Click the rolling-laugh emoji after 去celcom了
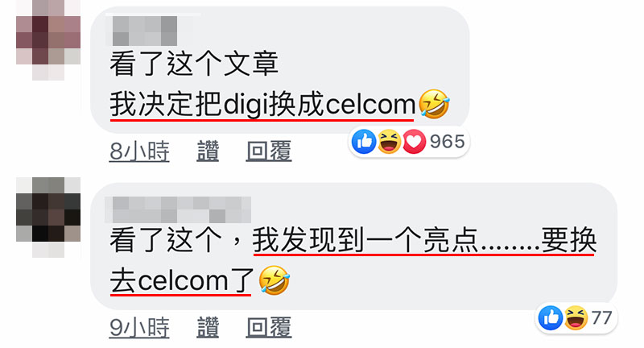Screen dimensions: 644x348 pos(275,280)
